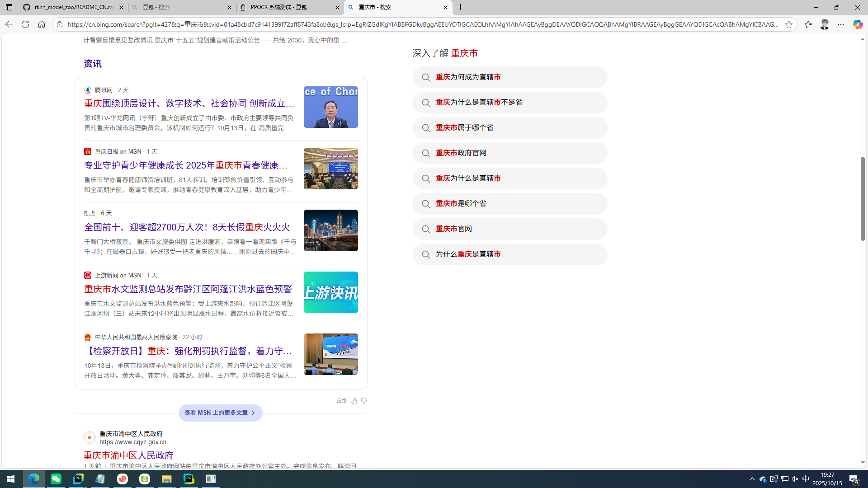Open the 上游快讯 news thumbnail
The image size is (868, 488).
tap(331, 292)
